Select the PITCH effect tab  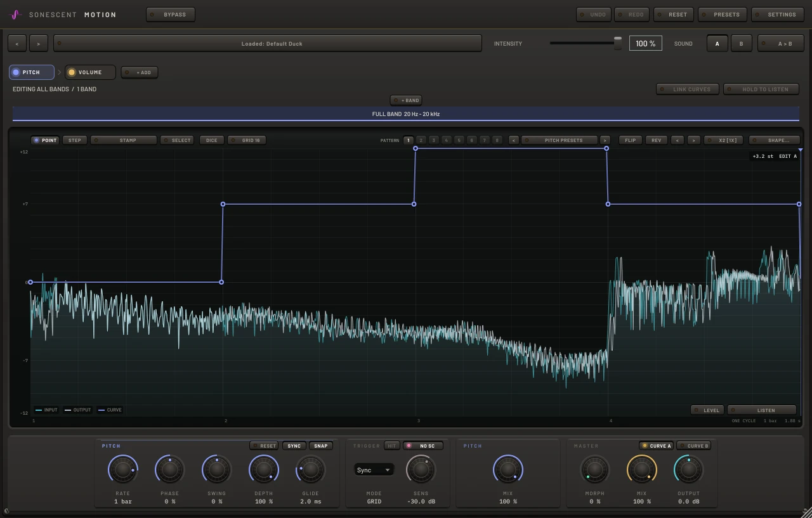coord(32,72)
